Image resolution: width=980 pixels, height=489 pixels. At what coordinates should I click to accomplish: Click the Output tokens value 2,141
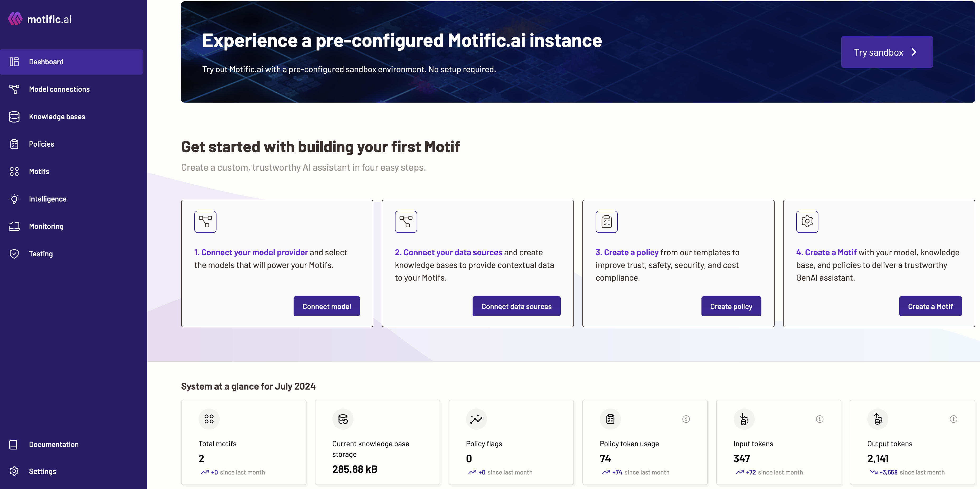[878, 459]
